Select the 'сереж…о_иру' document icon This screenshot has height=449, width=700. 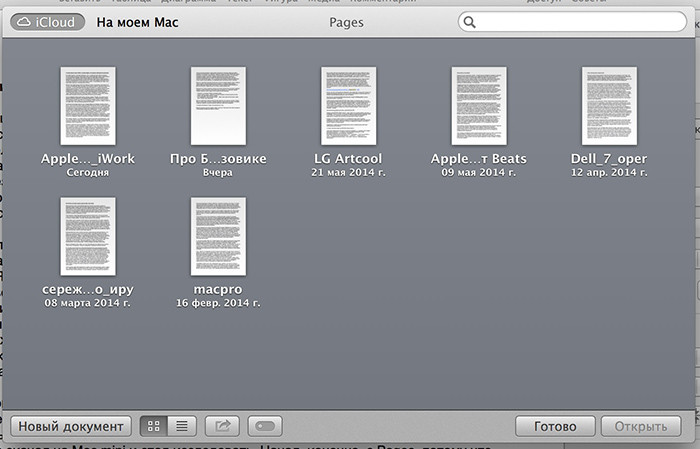[88, 237]
